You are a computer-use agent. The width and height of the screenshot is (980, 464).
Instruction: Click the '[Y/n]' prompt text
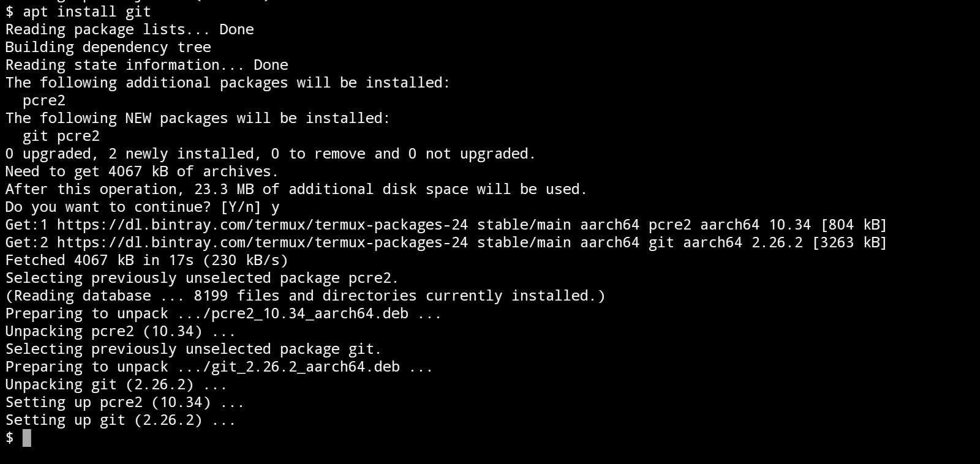(x=241, y=207)
